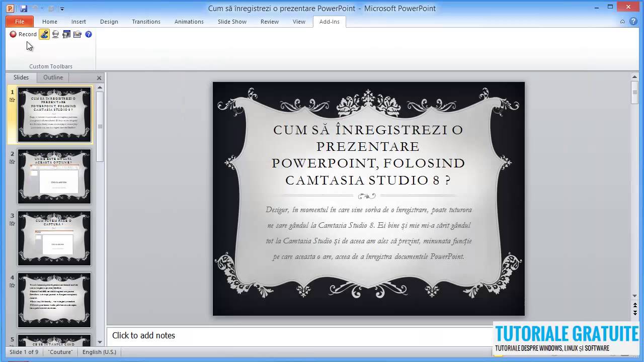Select slide 4 thumbnail
Viewport: 644px width, 362px height.
coord(54,300)
